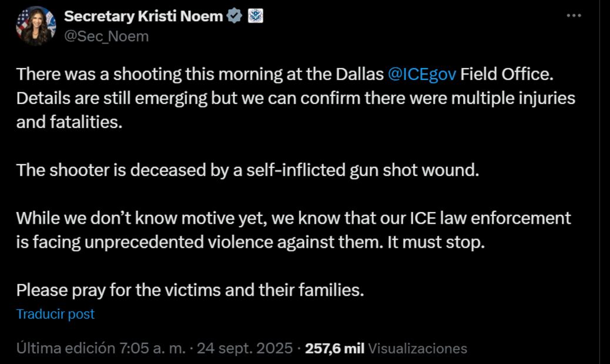610x364 pixels.
Task: Click the blue verified checkmark badge
Action: click(x=234, y=16)
